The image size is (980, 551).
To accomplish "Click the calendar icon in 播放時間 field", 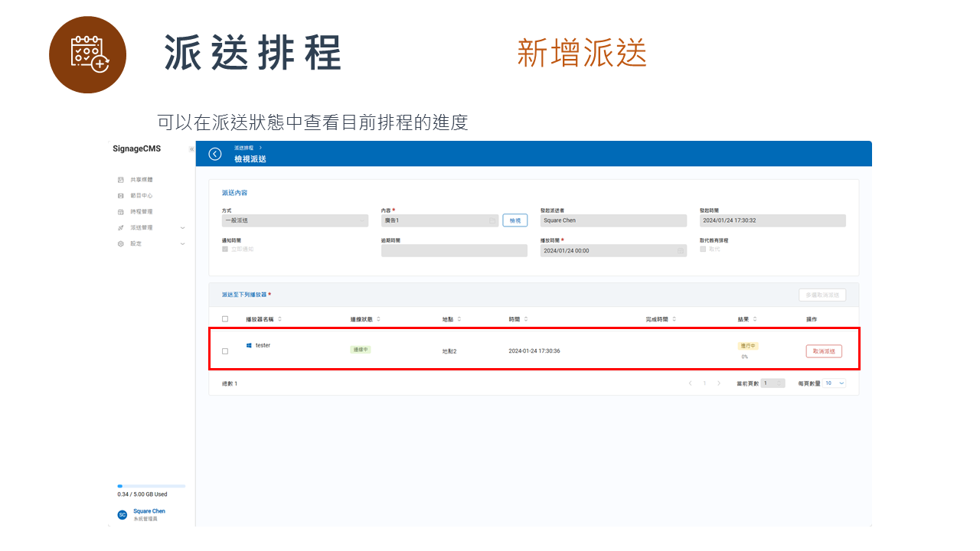I will (x=681, y=250).
